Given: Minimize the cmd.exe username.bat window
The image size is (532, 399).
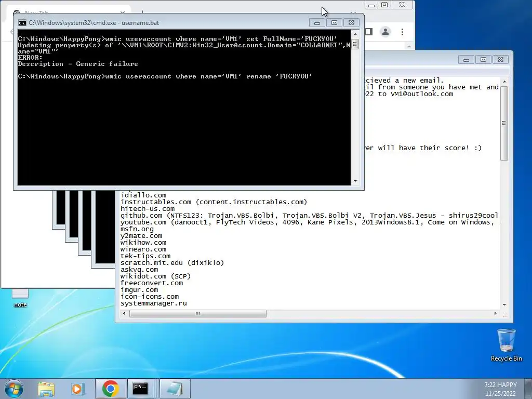Looking at the screenshot, I should 317,23.
